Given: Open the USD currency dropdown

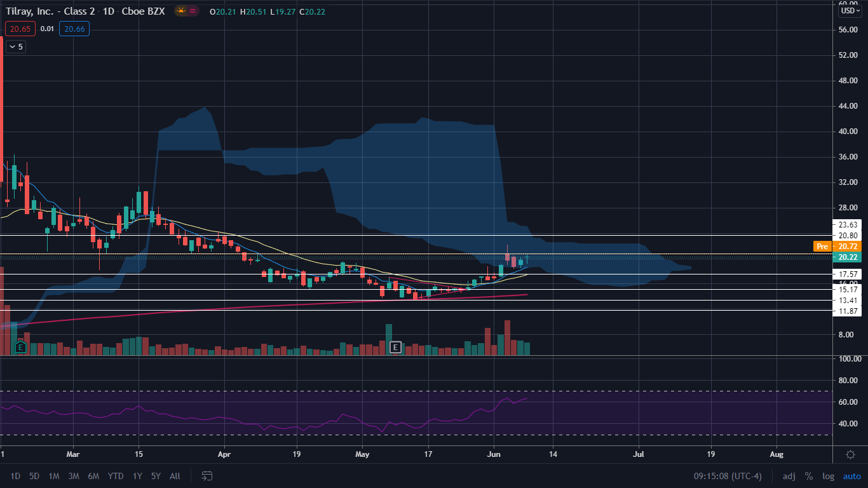Looking at the screenshot, I should coord(850,11).
